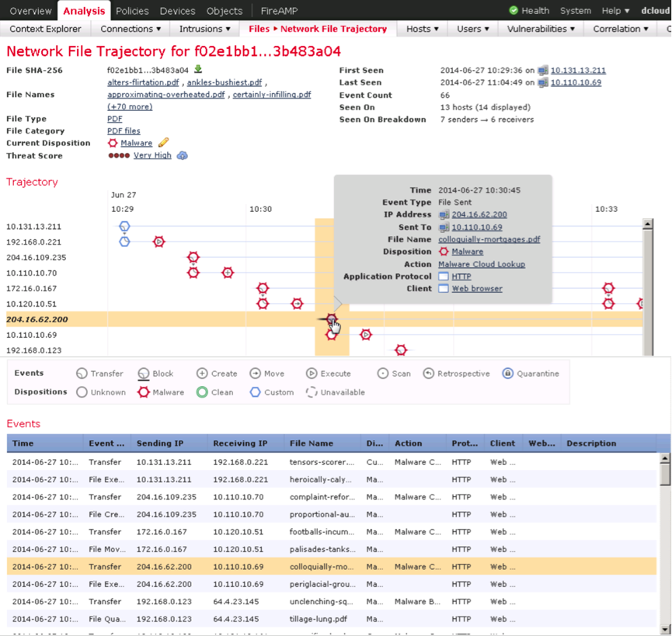Screen dimensions: 672x636
Task: Open the Help dropdown menu
Action: point(615,11)
